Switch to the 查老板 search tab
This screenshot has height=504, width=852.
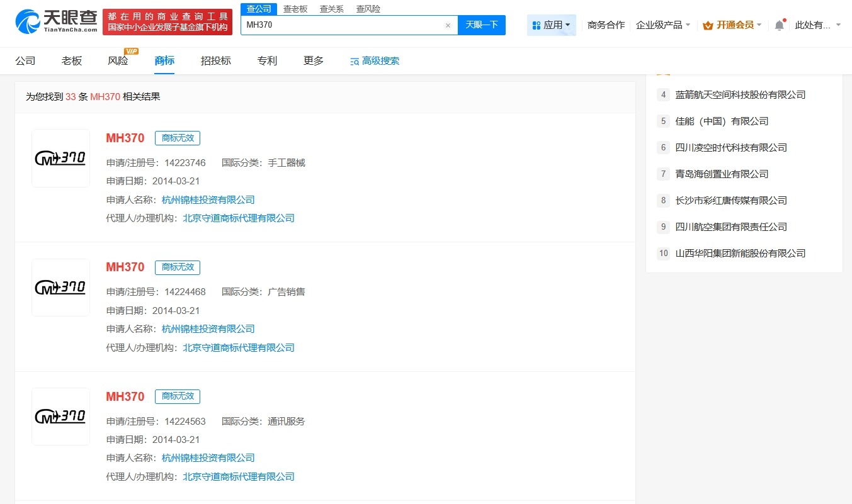tap(296, 8)
